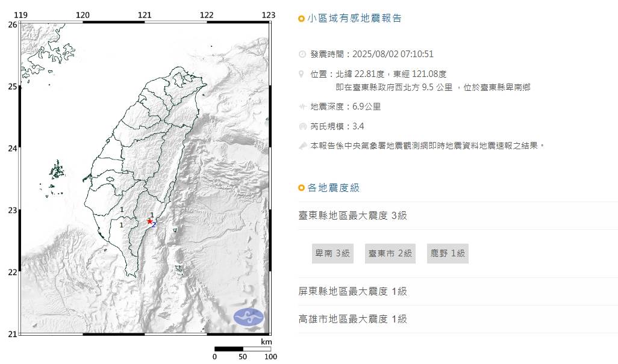The height and width of the screenshot is (364, 618).
Task: Select the 鹿野 1級 intensity tag
Action: (448, 253)
